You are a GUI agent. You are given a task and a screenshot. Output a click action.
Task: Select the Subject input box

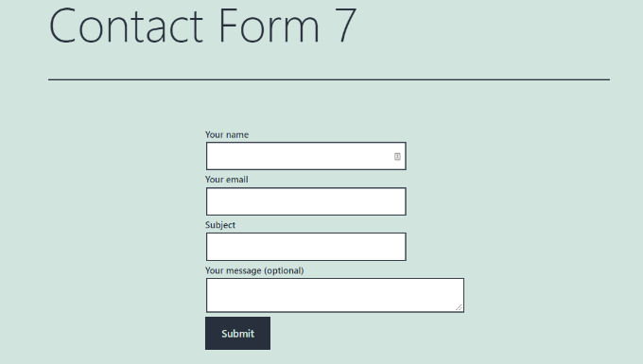click(x=306, y=247)
